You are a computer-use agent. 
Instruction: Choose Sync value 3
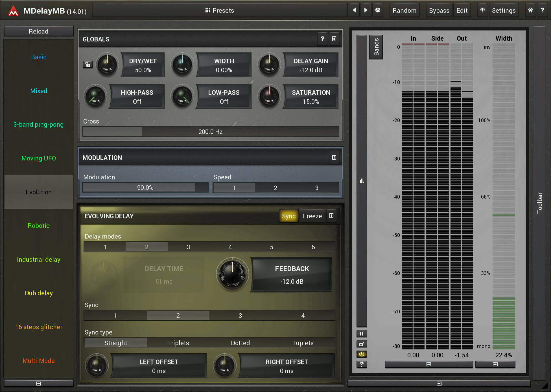[240, 316]
